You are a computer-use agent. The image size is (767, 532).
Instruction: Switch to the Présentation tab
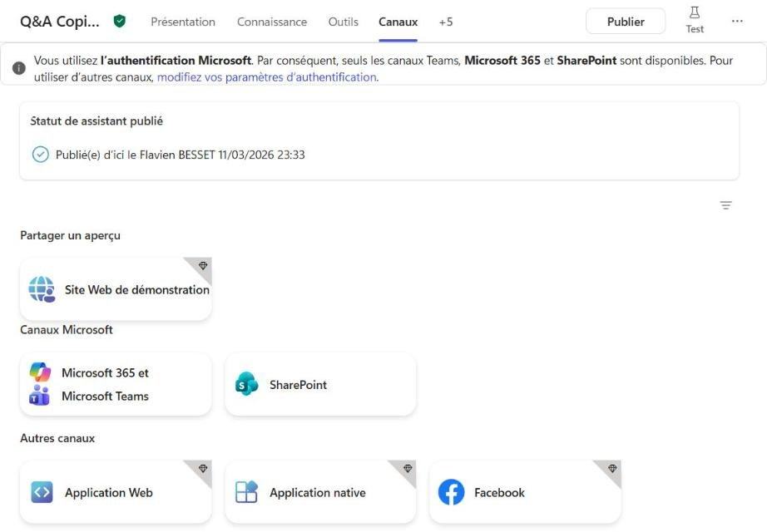[183, 22]
